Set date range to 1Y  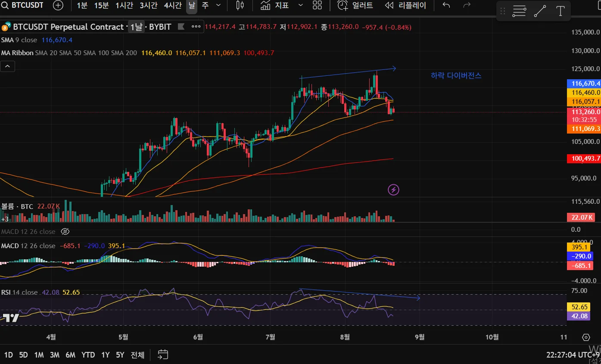point(105,355)
